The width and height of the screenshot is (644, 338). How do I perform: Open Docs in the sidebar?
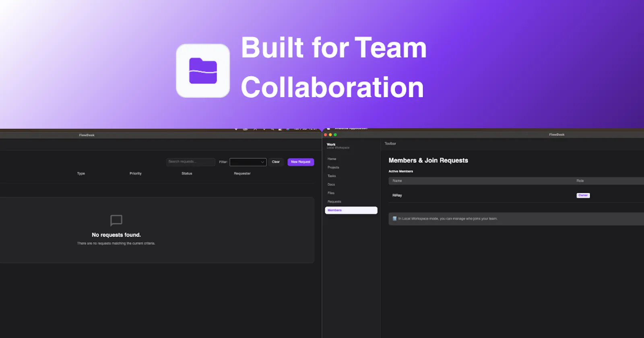(x=331, y=184)
